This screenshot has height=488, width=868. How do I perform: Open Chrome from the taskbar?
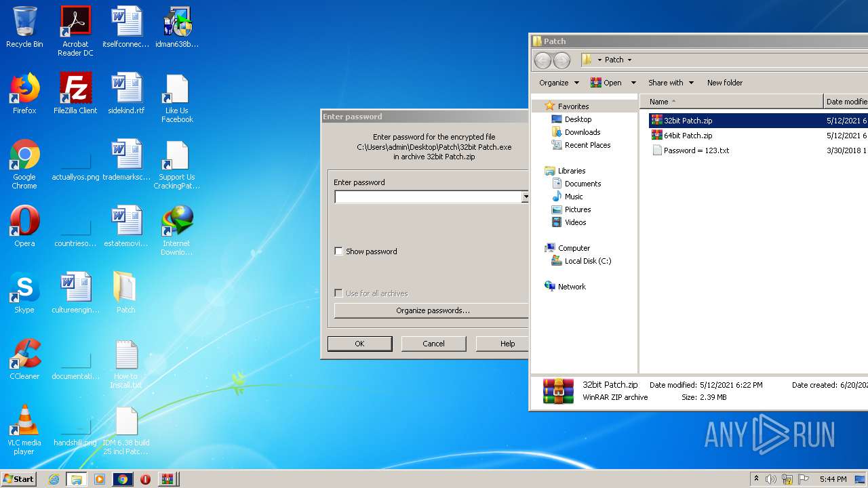click(x=122, y=479)
